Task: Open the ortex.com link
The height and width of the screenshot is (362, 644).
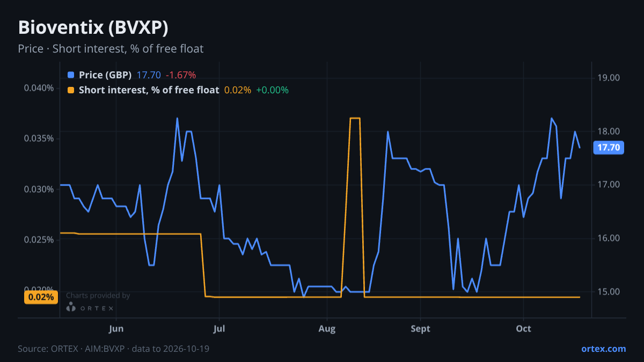Action: [604, 349]
